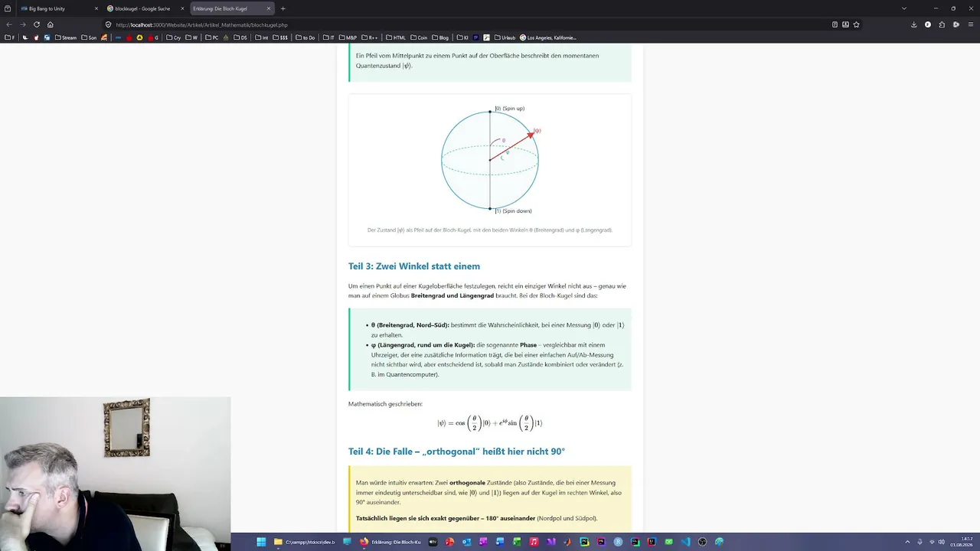The height and width of the screenshot is (551, 980).
Task: Expand the list all tabs chevron
Action: 904,8
